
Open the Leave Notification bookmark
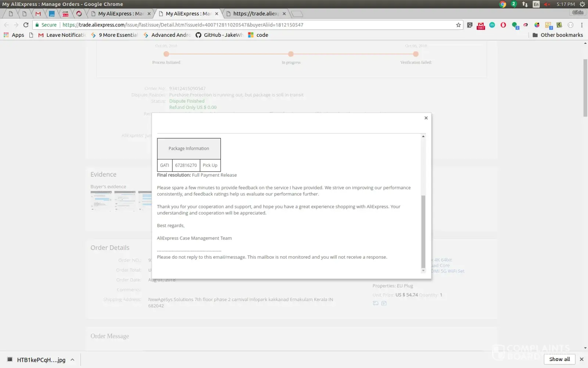(62, 35)
